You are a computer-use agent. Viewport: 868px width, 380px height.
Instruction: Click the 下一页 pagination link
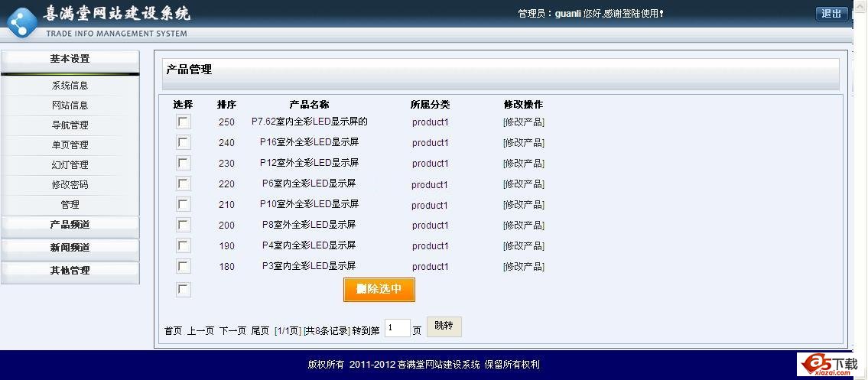pos(232,331)
